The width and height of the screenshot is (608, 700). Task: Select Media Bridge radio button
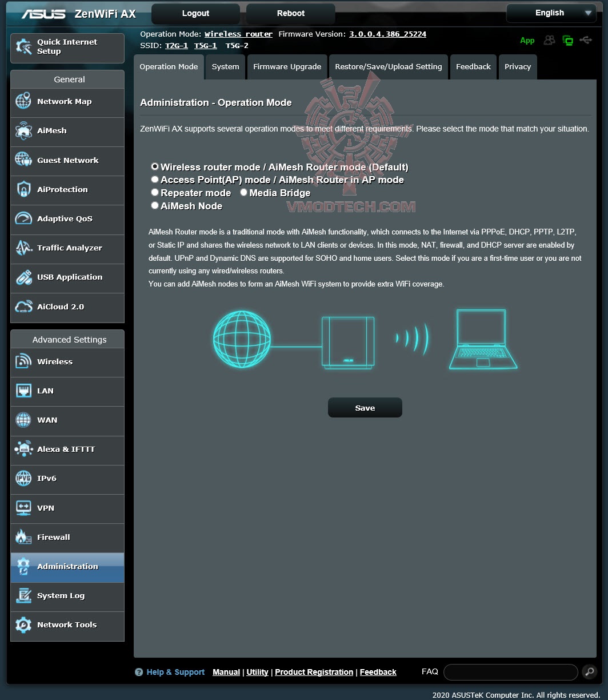[243, 193]
